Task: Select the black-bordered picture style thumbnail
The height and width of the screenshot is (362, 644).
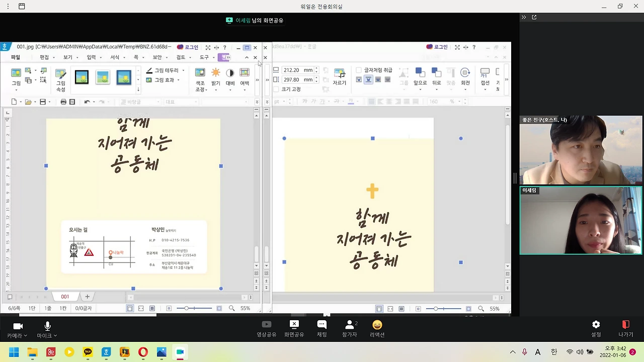Action: click(82, 77)
